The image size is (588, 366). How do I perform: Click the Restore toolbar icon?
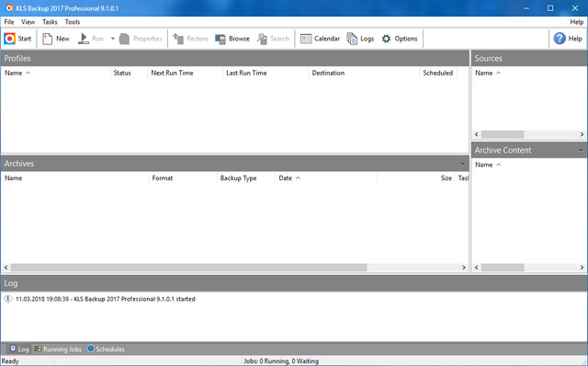[178, 39]
